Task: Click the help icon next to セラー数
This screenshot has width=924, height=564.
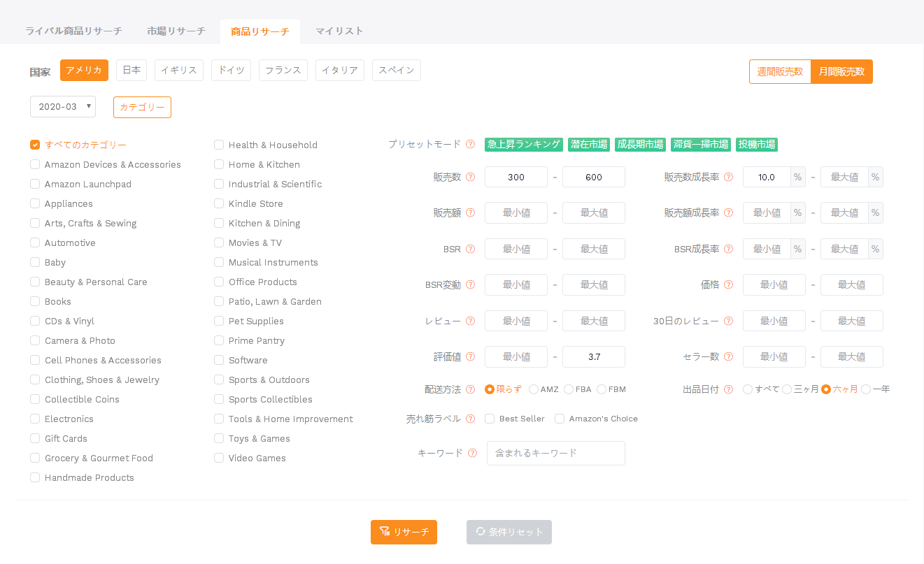Action: (x=728, y=357)
